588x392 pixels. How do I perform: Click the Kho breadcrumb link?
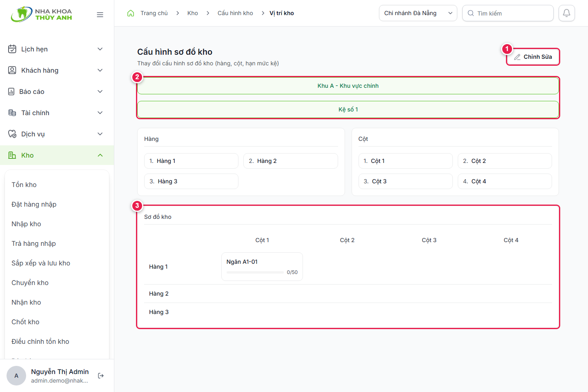[x=193, y=13]
